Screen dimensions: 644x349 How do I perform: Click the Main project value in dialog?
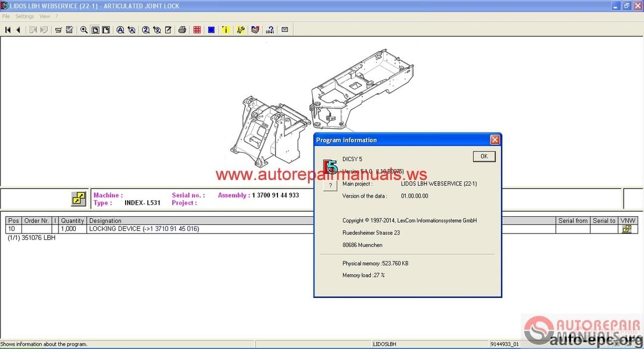pyautogui.click(x=438, y=184)
